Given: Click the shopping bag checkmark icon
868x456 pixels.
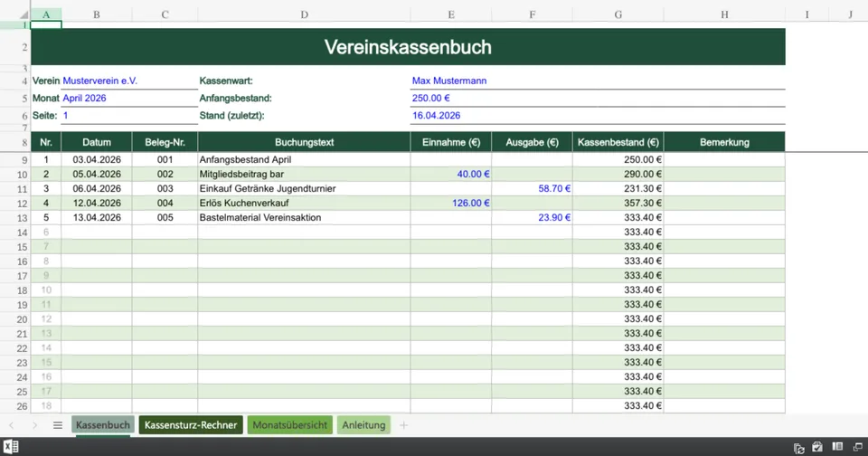Looking at the screenshot, I should click(x=817, y=447).
